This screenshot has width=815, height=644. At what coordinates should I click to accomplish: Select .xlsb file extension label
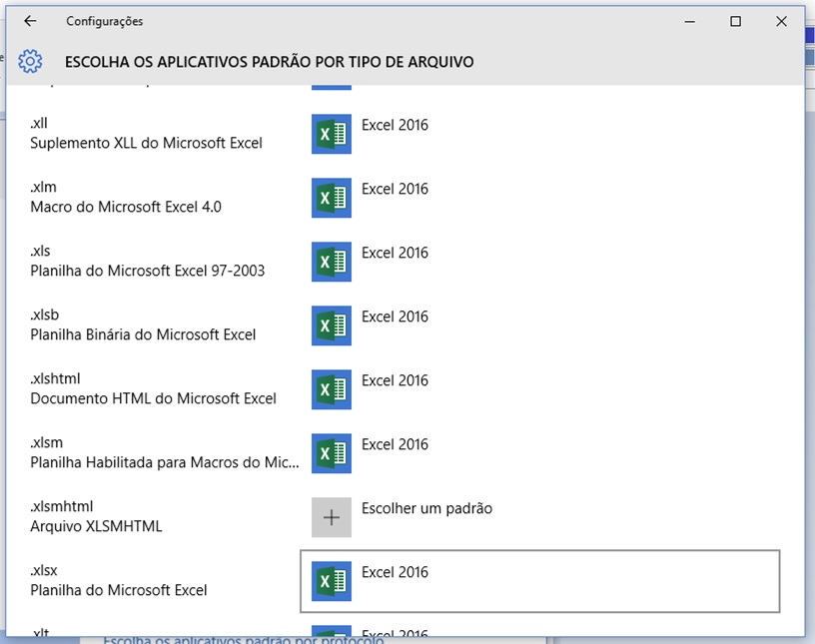pos(44,315)
